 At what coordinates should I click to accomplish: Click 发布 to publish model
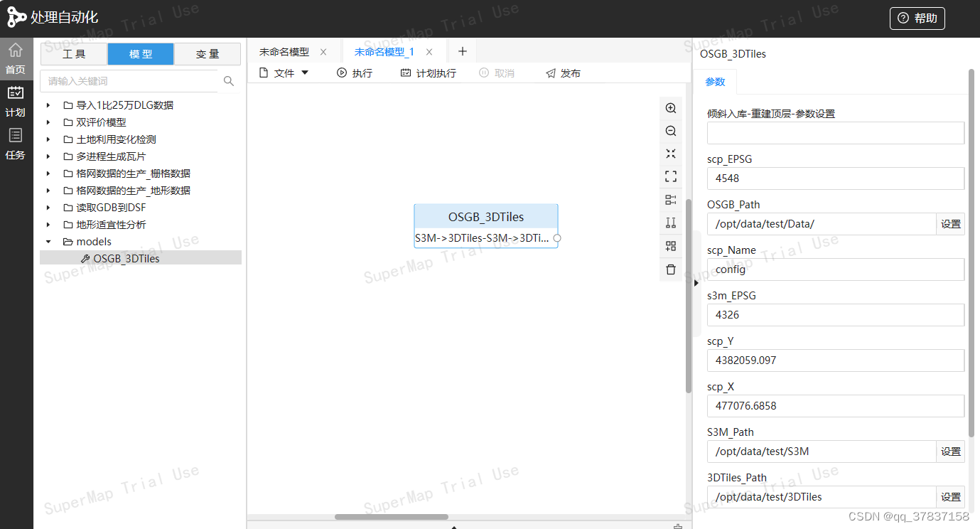point(563,73)
